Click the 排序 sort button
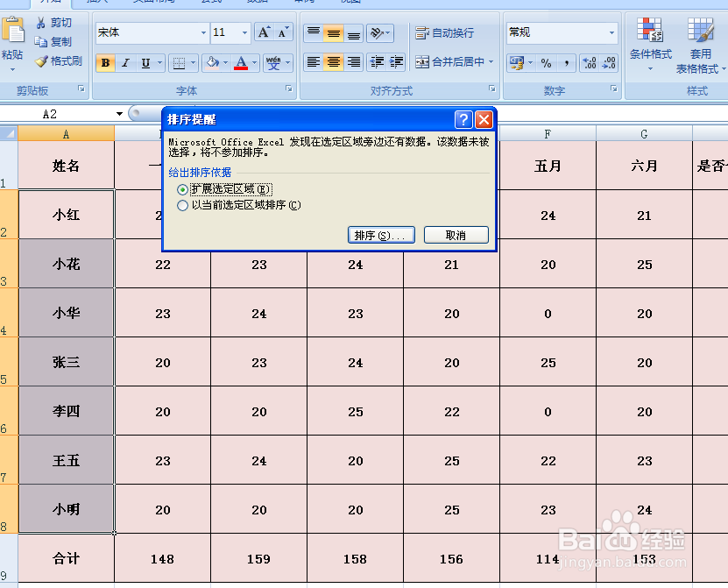The height and width of the screenshot is (588, 728). pos(381,235)
